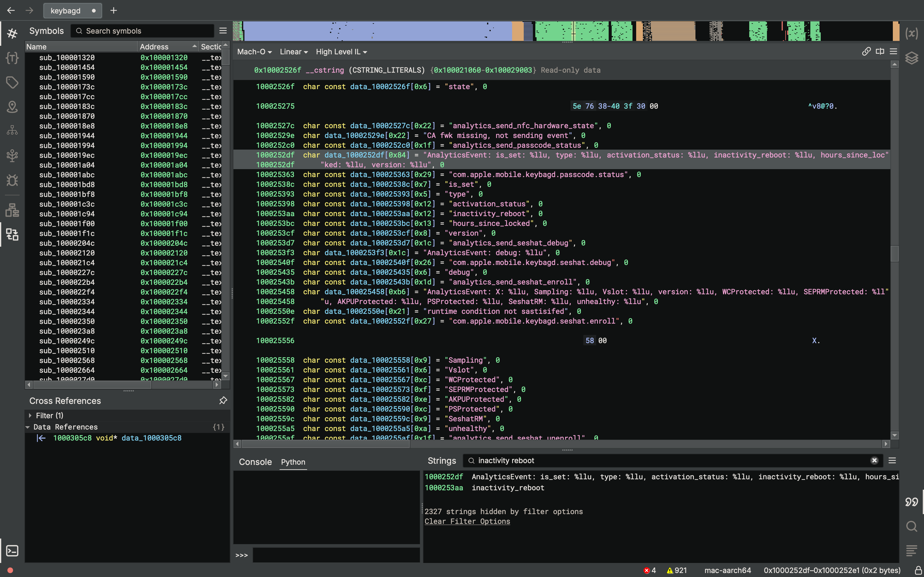
Task: Pin the Cross References panel
Action: point(223,400)
